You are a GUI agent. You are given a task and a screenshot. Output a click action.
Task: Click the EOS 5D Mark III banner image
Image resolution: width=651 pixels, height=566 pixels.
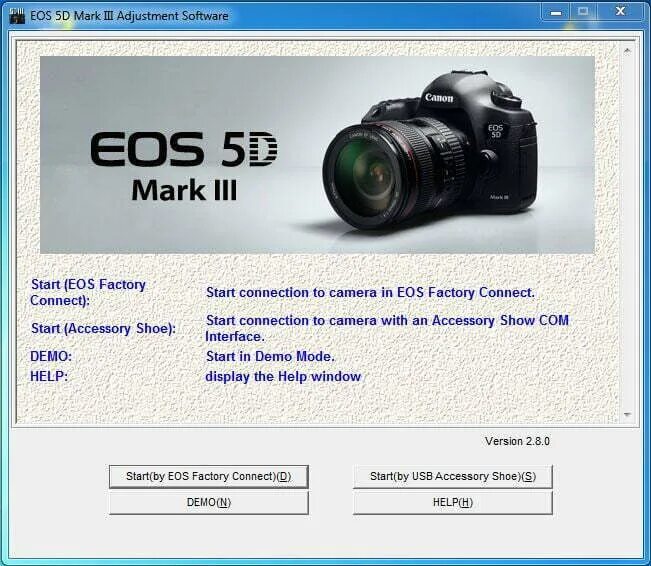317,154
